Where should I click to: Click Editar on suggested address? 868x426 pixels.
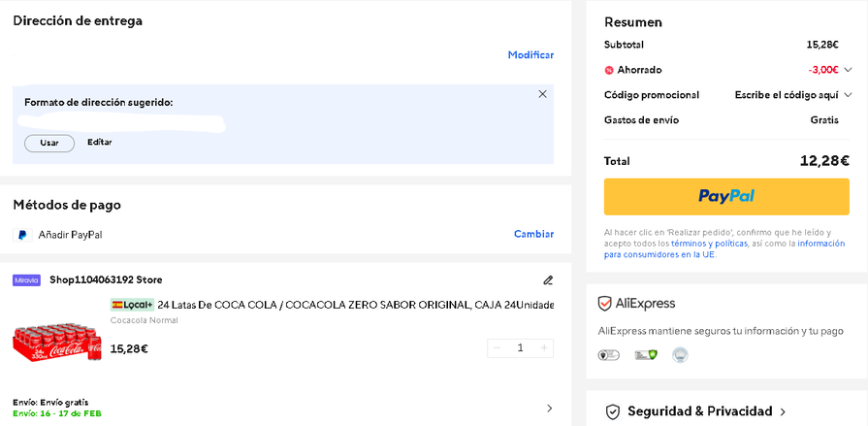[100, 143]
